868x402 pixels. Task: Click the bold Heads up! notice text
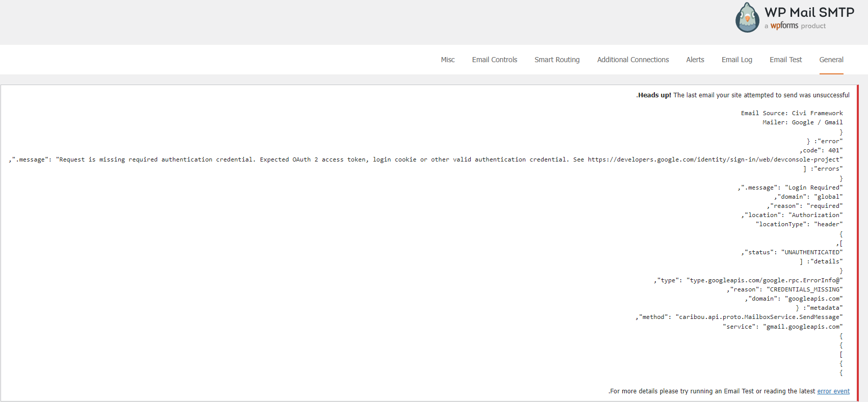coord(654,95)
